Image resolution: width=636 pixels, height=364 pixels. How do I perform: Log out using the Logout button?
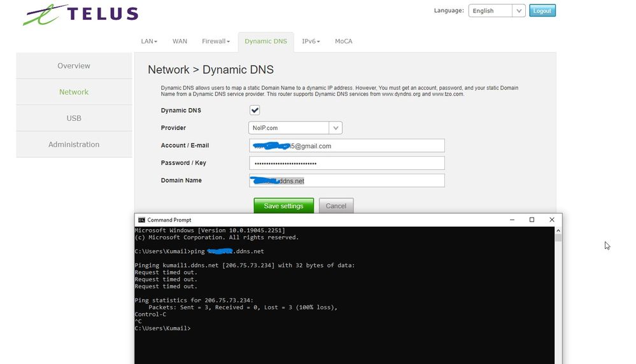tap(542, 11)
